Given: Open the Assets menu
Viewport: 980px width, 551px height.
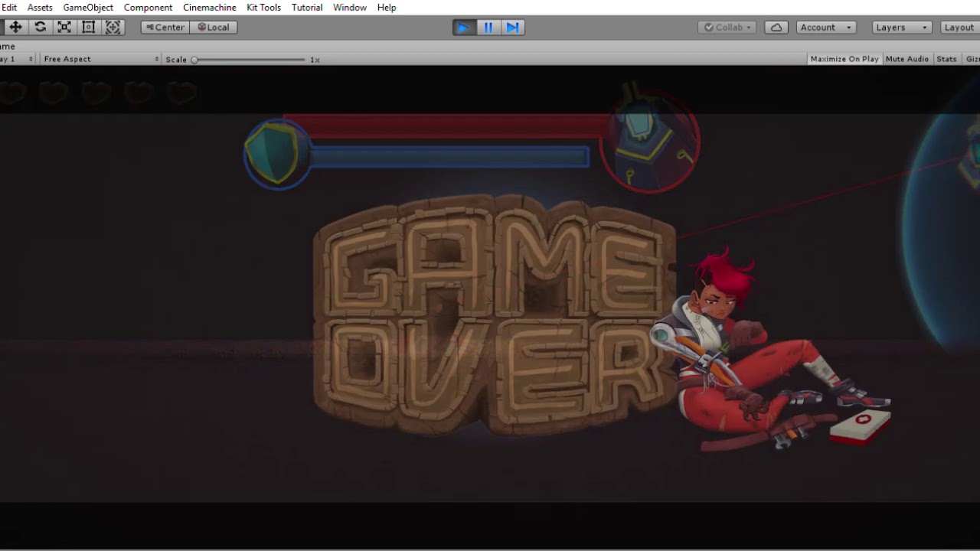Looking at the screenshot, I should pos(40,7).
